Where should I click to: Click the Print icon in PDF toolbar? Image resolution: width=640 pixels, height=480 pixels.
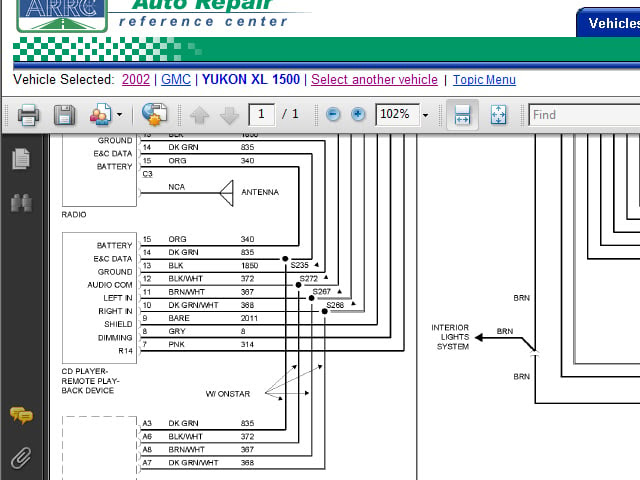pyautogui.click(x=28, y=115)
